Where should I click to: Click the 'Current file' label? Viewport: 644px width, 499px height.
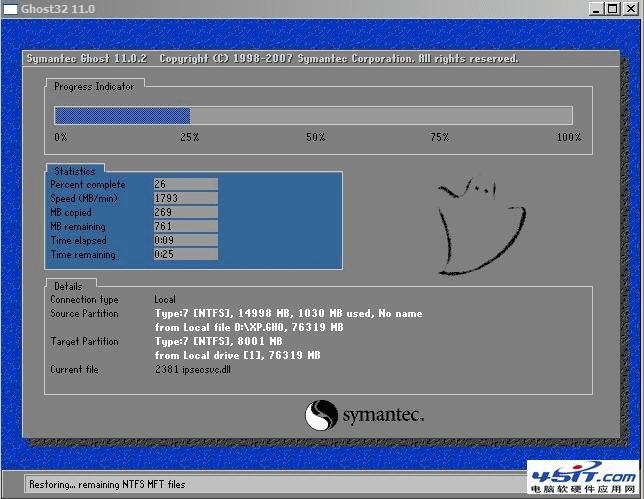pos(74,370)
